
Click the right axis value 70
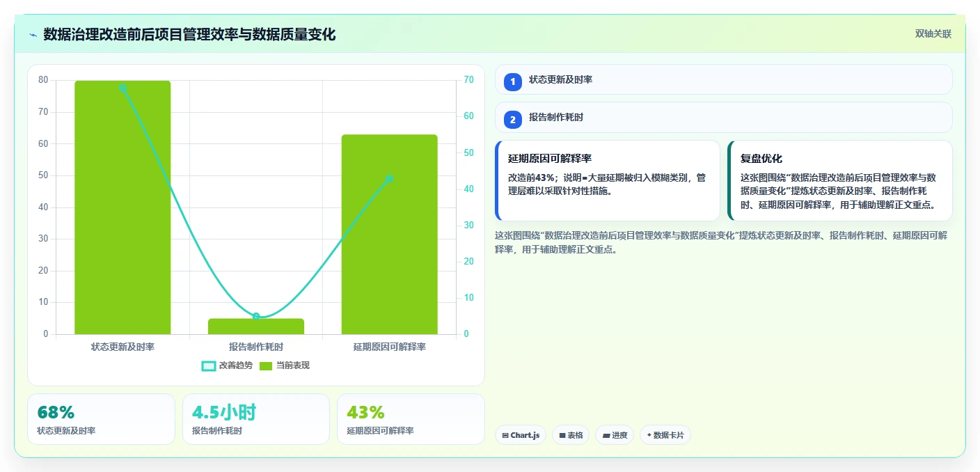point(468,80)
